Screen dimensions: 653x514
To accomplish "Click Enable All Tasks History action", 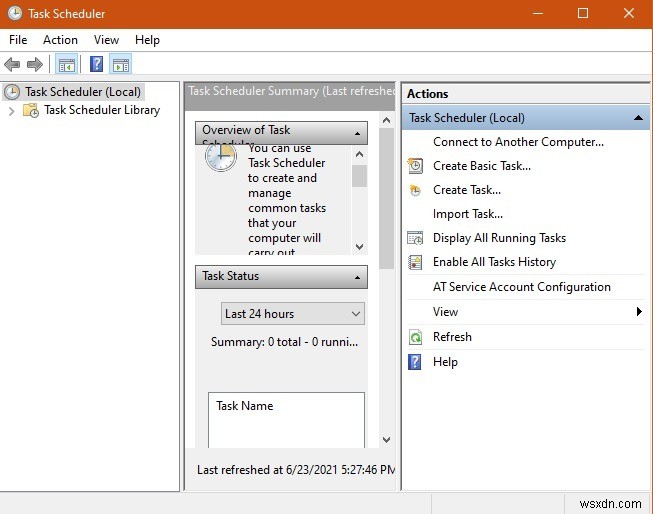I will point(494,262).
